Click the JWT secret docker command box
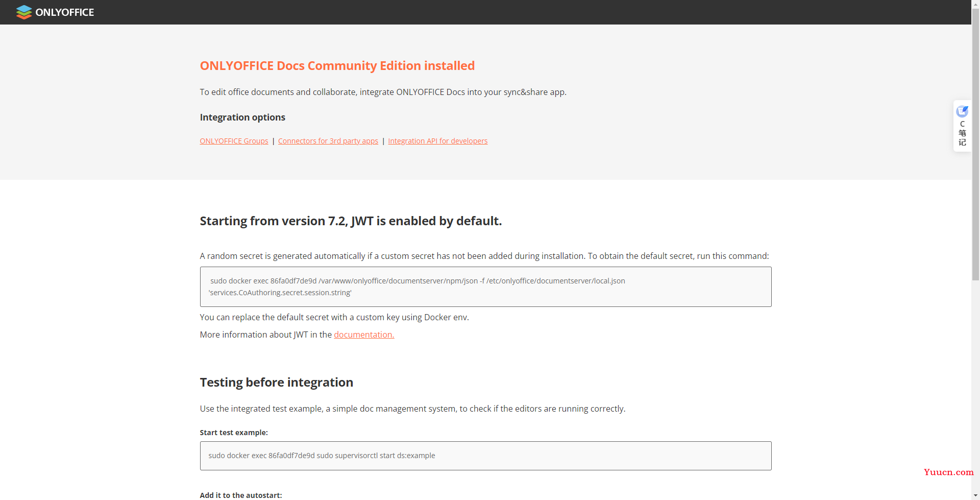Screen dimensions: 980x500 click(x=485, y=287)
